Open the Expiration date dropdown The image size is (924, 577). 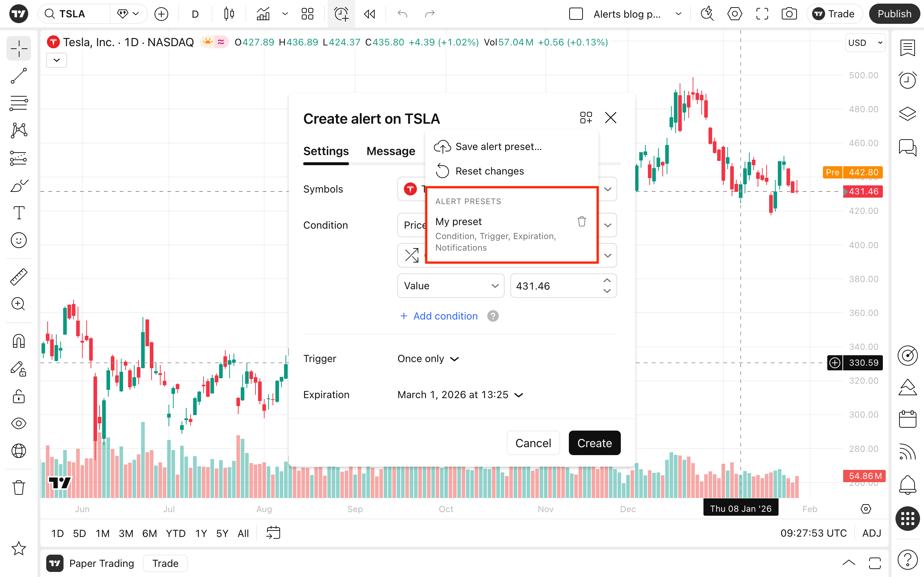(x=460, y=395)
